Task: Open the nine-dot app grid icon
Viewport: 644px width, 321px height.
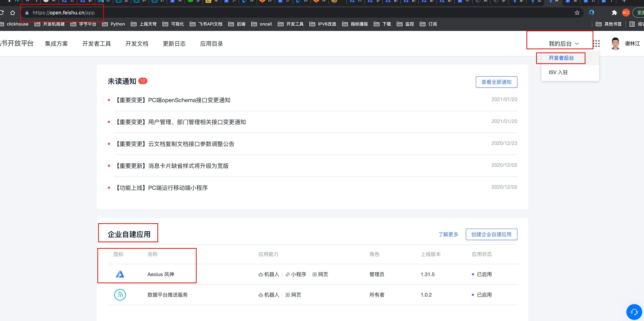Action: 597,43
